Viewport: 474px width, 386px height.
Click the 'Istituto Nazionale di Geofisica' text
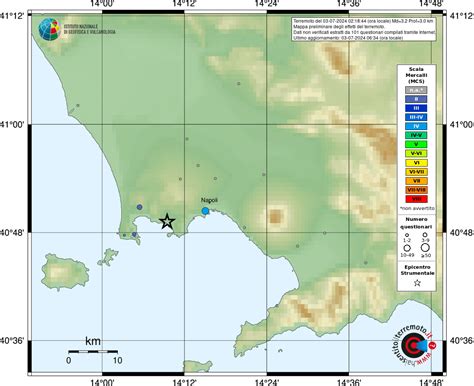(x=89, y=29)
